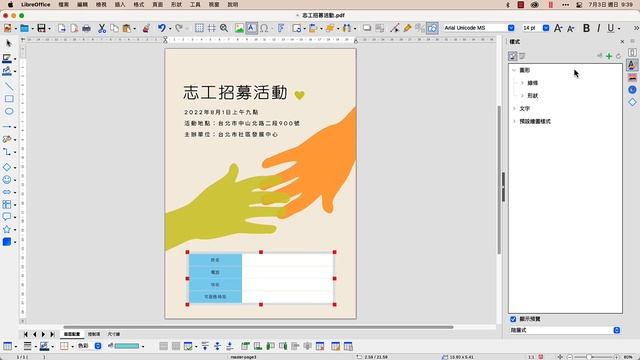Click the Clone formatting paintbrush icon
This screenshot has width=640, height=360.
(146, 28)
